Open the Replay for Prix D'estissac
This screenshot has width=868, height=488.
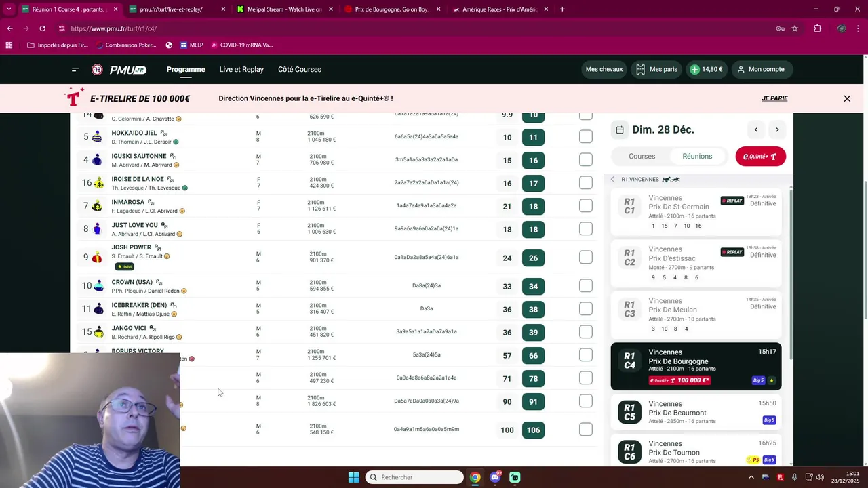tap(732, 252)
